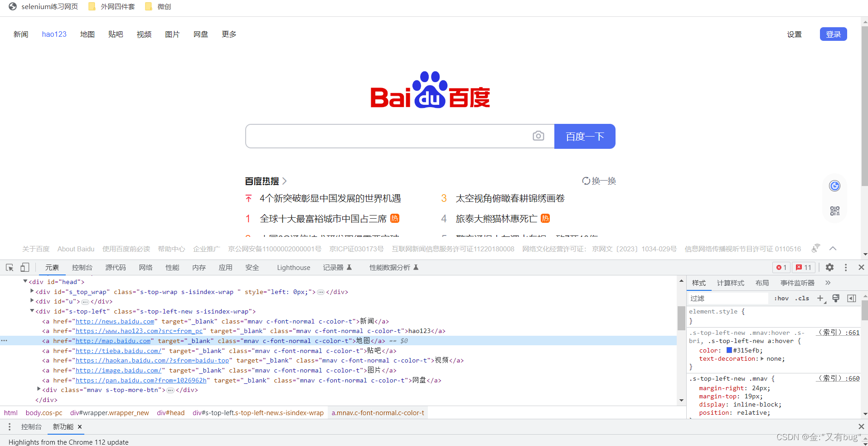The image size is (868, 446).
Task: Open the 计算样式 tab in sidebar
Action: pos(730,283)
